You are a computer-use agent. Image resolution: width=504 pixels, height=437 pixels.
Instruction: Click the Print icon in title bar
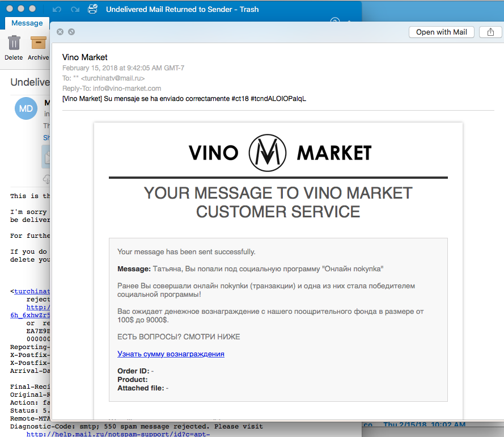92,9
